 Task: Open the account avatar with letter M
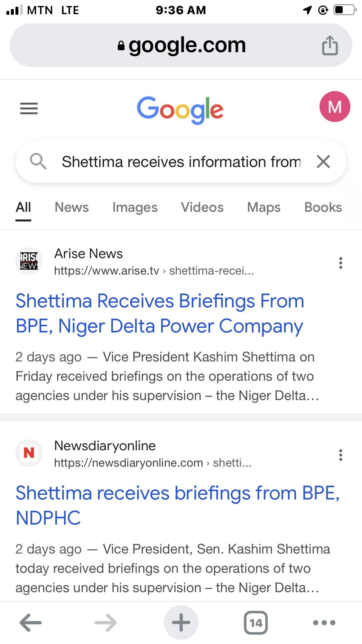click(x=335, y=107)
